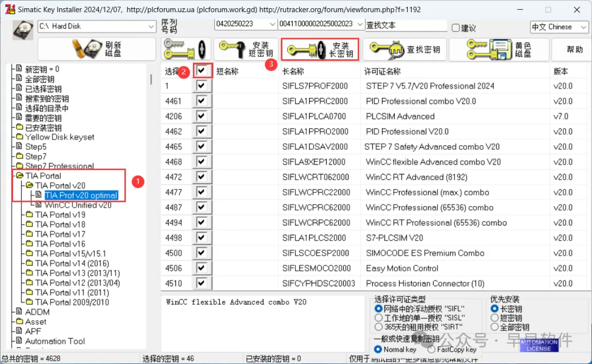Click the hard disk drive icon
The image size is (592, 364).
coord(22,30)
